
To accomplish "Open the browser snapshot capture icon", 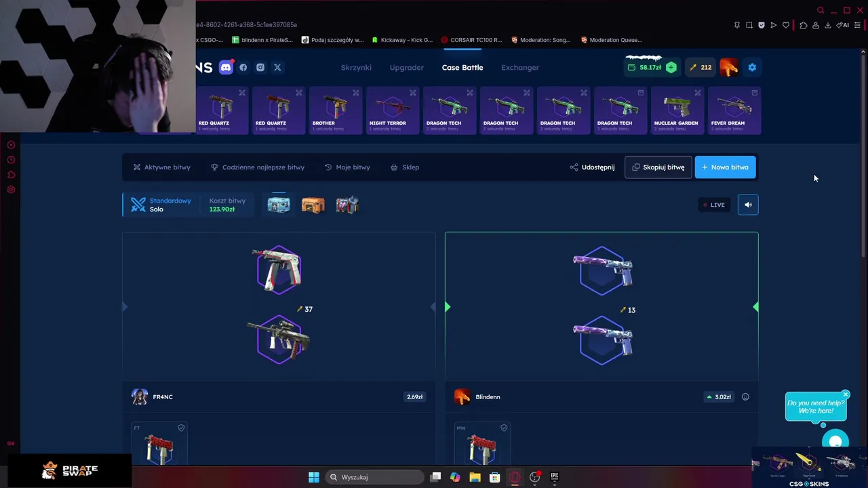I will [x=749, y=25].
